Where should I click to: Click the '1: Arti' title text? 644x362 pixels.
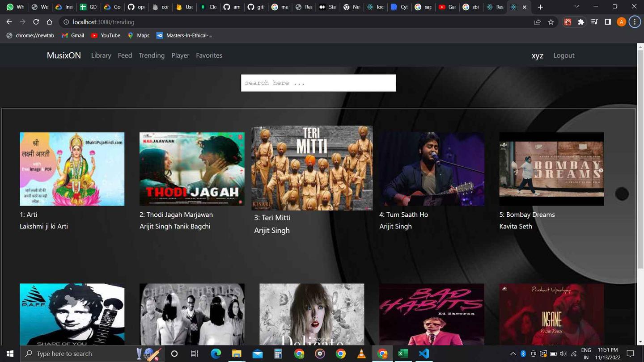pyautogui.click(x=29, y=215)
